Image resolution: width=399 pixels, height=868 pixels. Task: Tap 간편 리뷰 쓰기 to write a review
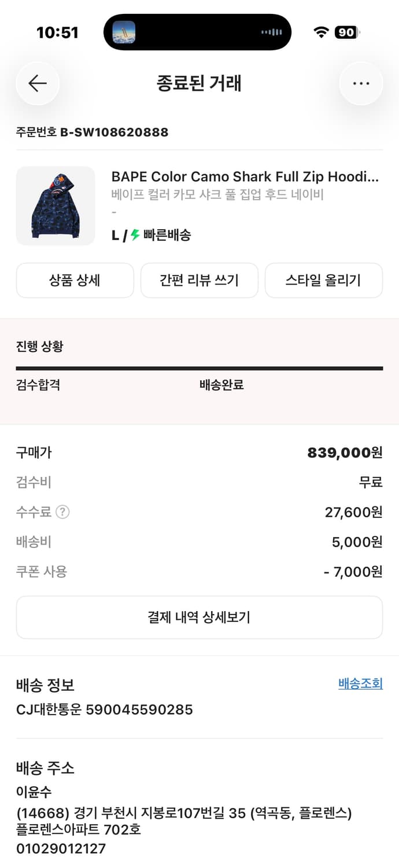coord(199,280)
